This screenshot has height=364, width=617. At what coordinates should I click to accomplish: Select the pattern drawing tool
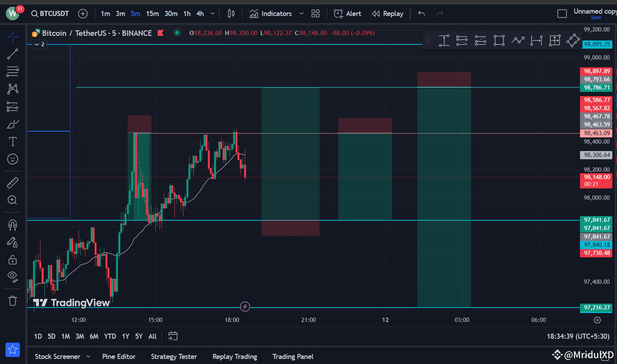click(x=12, y=89)
